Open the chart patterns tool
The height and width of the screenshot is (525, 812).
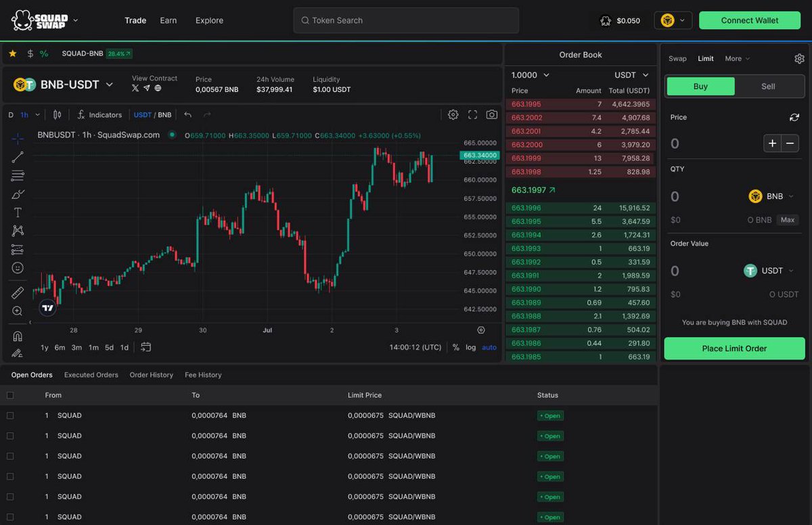18,231
